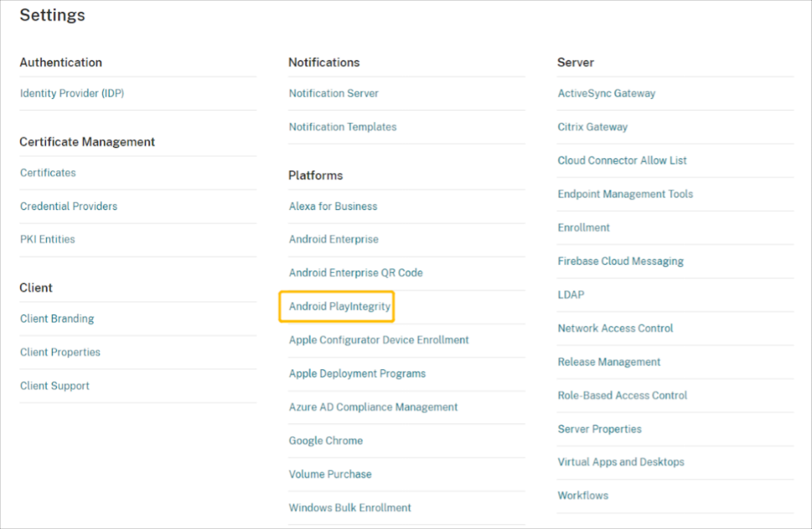Image resolution: width=812 pixels, height=529 pixels.
Task: Click Azure AD Compliance Management
Action: coord(373,407)
